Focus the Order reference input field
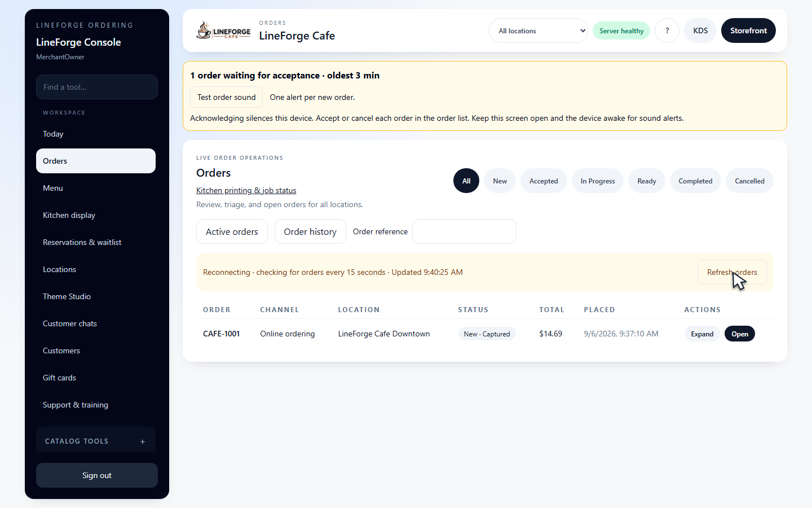 point(464,231)
